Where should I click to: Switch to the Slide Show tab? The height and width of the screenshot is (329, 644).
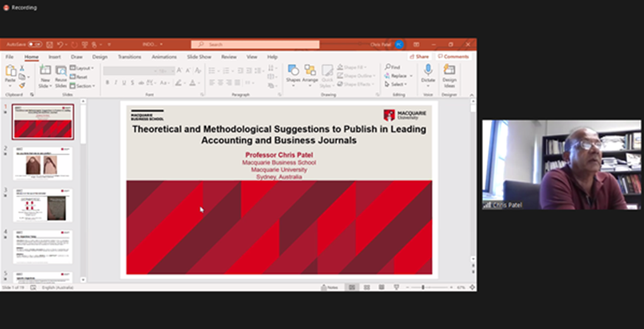(199, 56)
